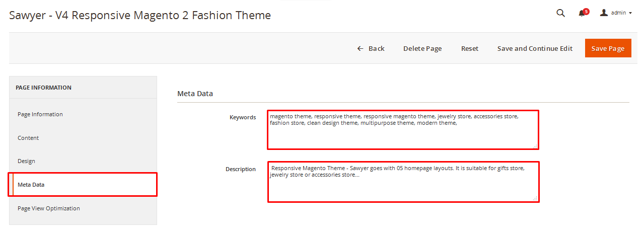
Task: Open the admin search magnifier icon
Action: pyautogui.click(x=560, y=13)
